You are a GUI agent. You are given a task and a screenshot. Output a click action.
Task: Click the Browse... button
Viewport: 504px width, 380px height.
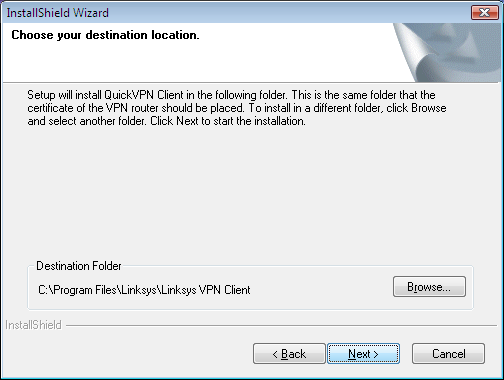(429, 286)
